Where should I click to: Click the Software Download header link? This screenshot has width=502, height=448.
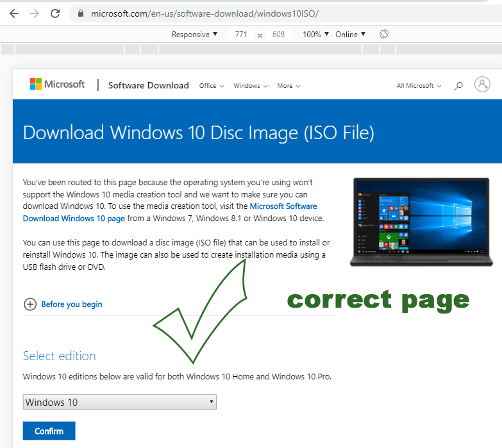149,85
